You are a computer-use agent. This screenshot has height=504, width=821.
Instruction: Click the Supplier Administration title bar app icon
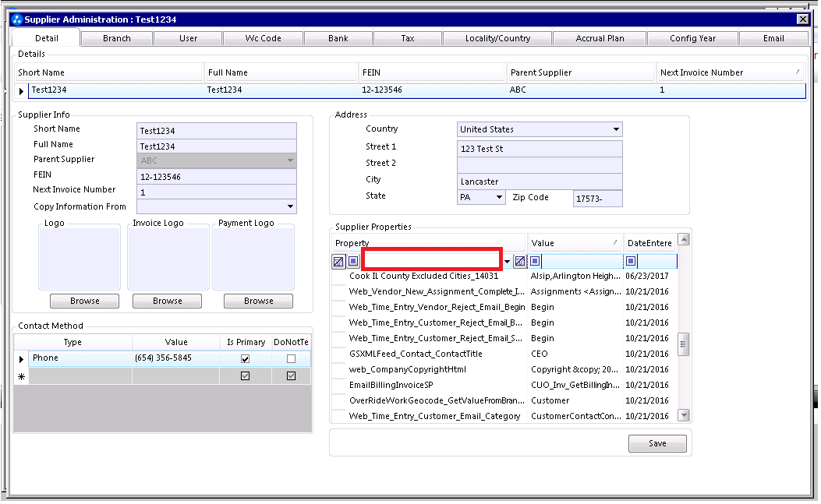point(16,19)
